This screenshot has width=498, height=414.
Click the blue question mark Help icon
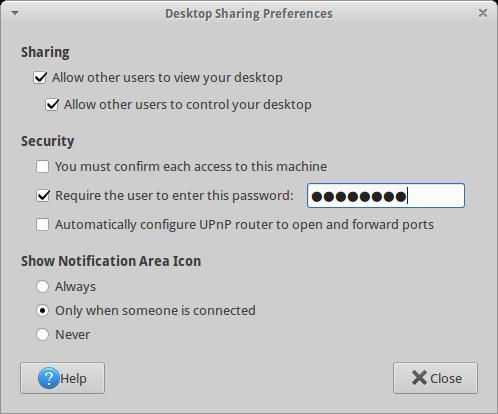point(48,378)
